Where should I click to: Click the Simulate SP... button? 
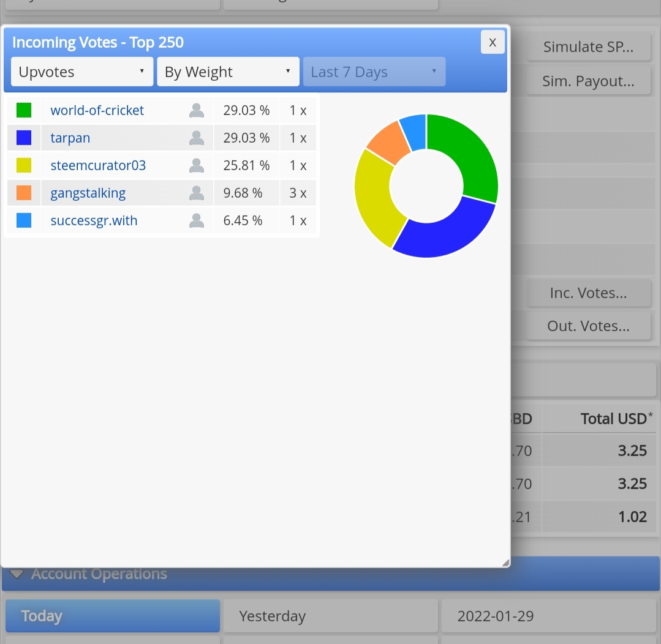pos(588,47)
